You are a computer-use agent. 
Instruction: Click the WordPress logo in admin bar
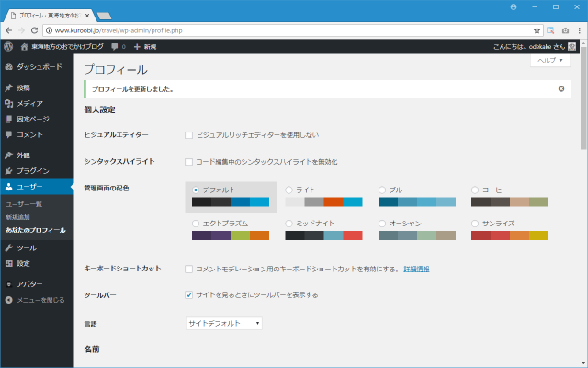point(8,46)
